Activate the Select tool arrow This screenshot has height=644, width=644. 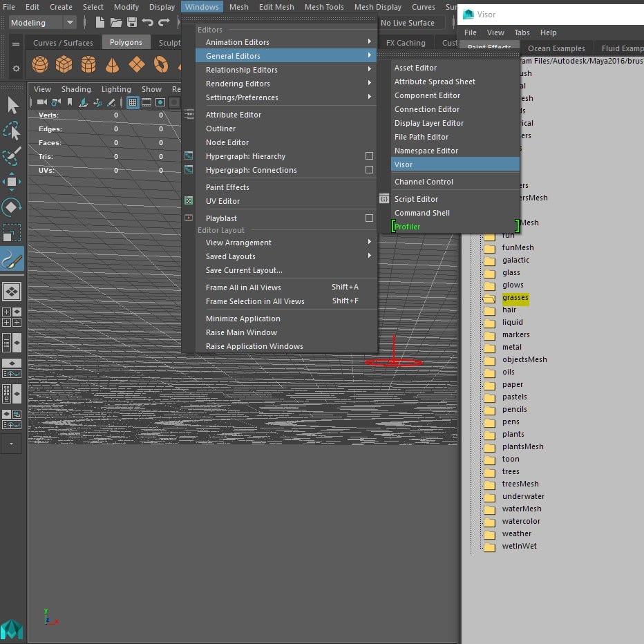pyautogui.click(x=12, y=105)
